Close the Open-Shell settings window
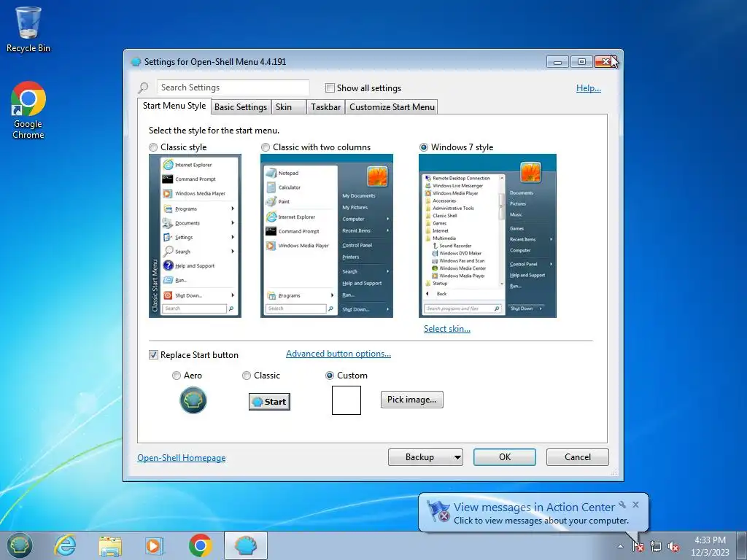Image resolution: width=747 pixels, height=560 pixels. tap(605, 61)
